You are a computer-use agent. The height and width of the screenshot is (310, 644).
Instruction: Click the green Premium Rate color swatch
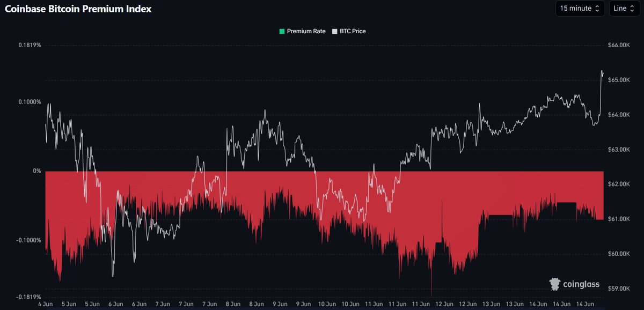point(281,31)
